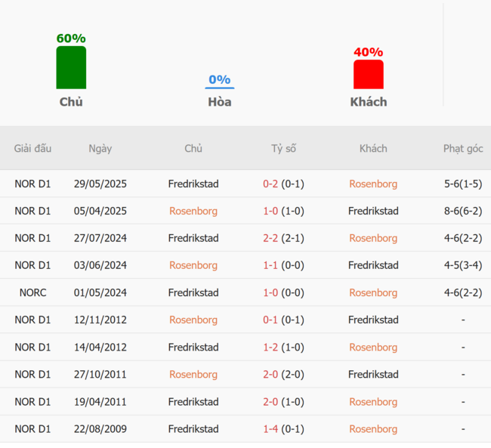Select date 22/08/2009
This screenshot has height=448, width=491.
(100, 428)
